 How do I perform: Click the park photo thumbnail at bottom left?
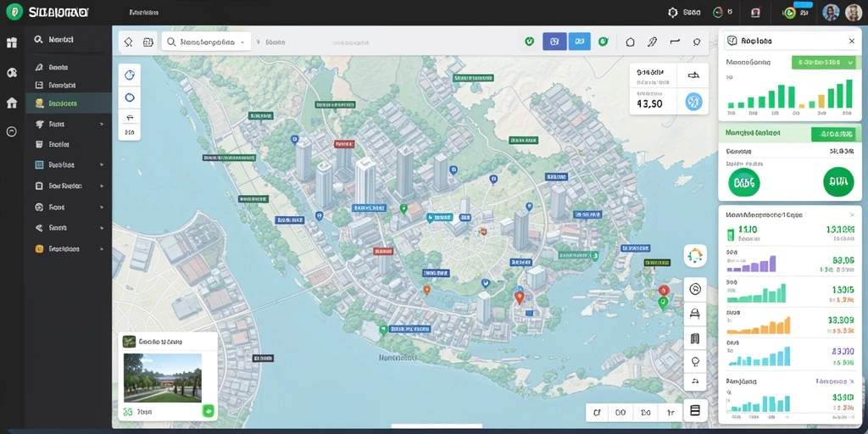pyautogui.click(x=163, y=377)
